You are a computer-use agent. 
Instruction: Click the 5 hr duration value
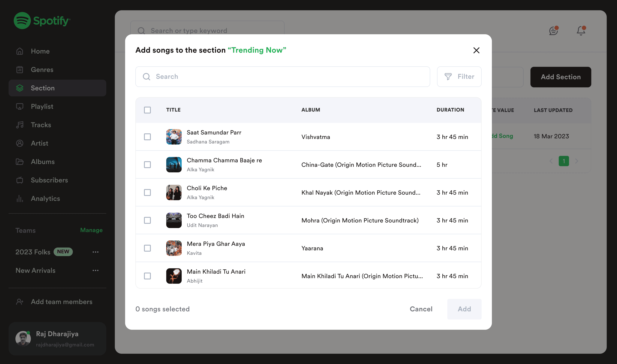tap(442, 165)
